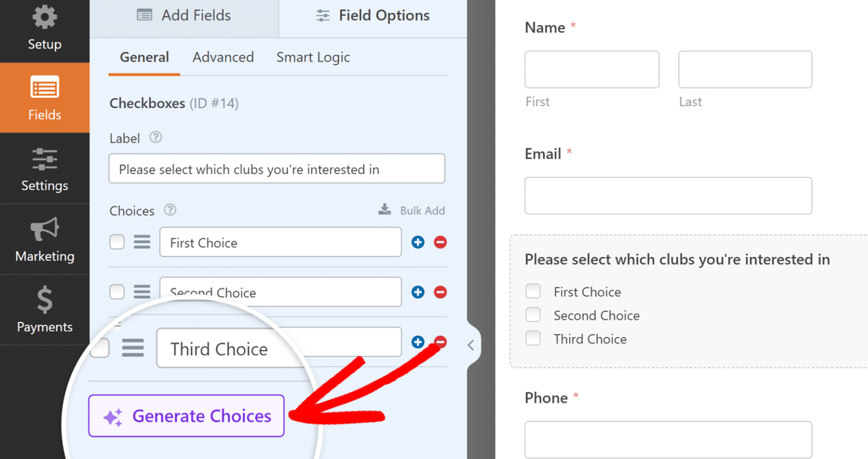This screenshot has height=459, width=868.
Task: Tick Third Choice in the form preview
Action: pos(533,338)
